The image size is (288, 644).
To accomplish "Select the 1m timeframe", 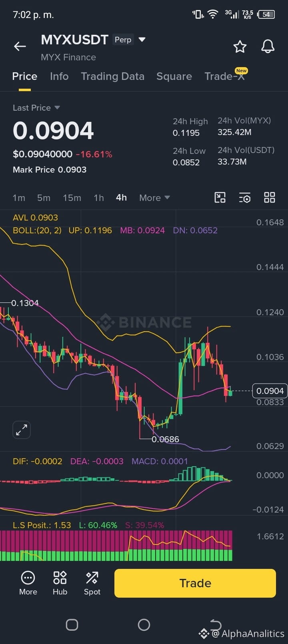I will [19, 198].
